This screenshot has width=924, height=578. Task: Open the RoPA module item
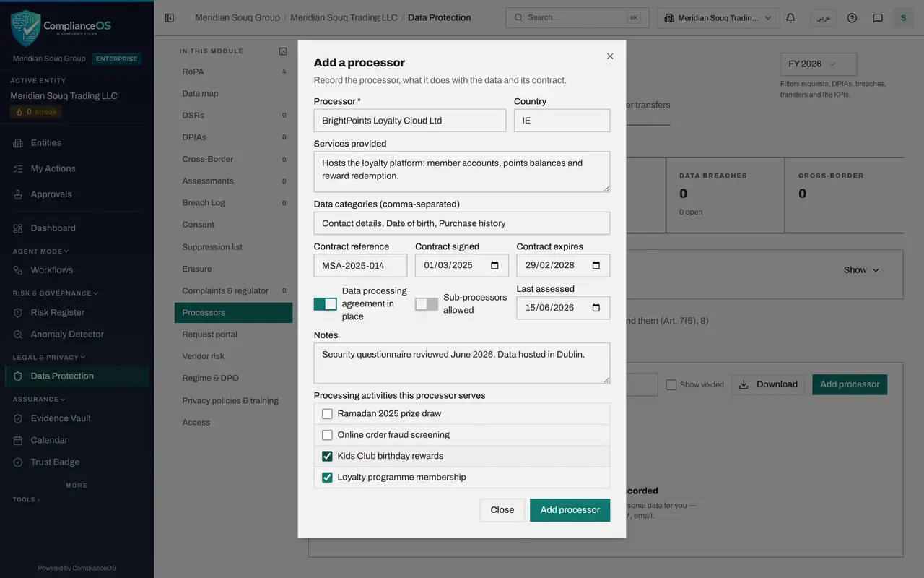point(234,72)
